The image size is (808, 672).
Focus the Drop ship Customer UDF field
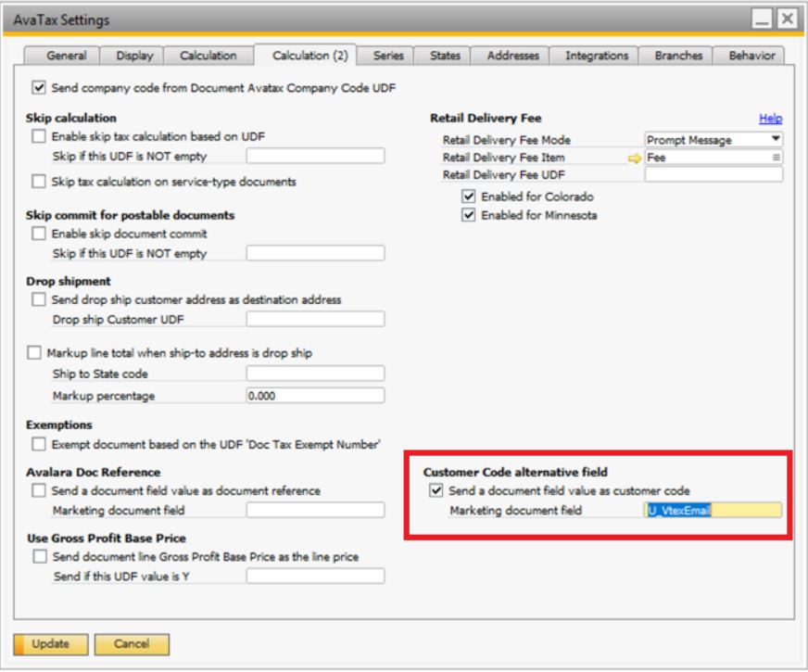(315, 319)
